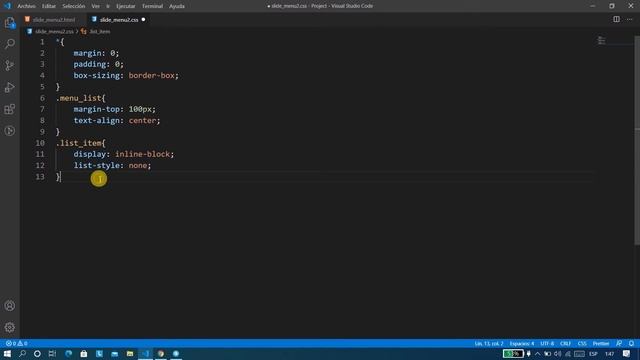Open editor More Actions ellipsis
The height and width of the screenshot is (360, 640).
(630, 19)
